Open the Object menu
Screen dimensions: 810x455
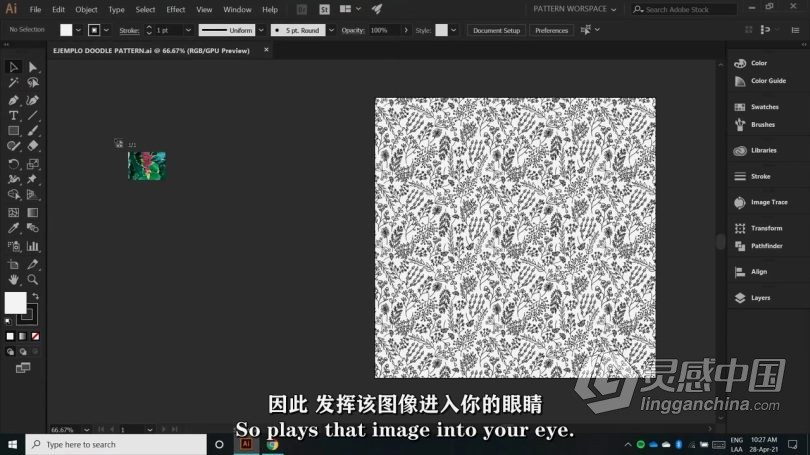86,9
